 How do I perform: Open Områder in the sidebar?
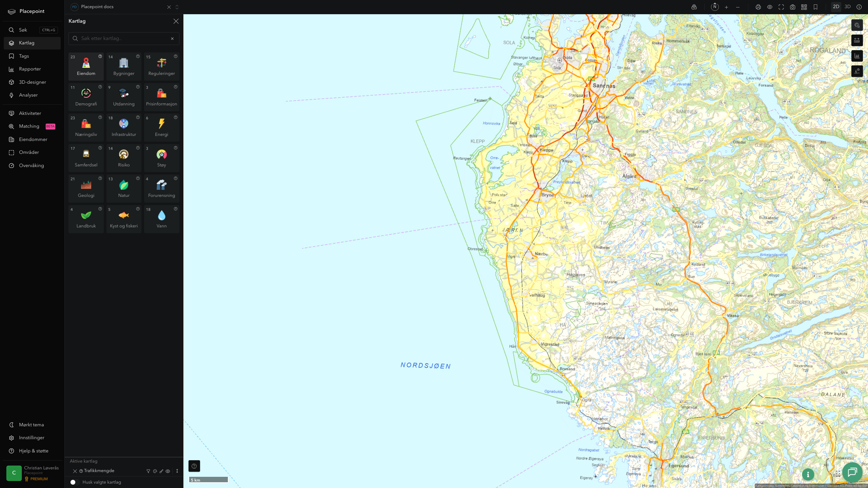point(32,152)
